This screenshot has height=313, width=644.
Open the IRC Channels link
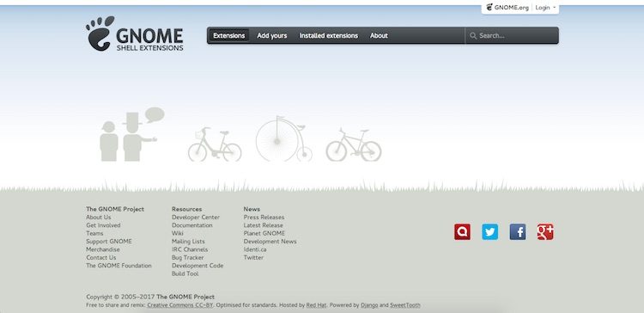tap(190, 249)
